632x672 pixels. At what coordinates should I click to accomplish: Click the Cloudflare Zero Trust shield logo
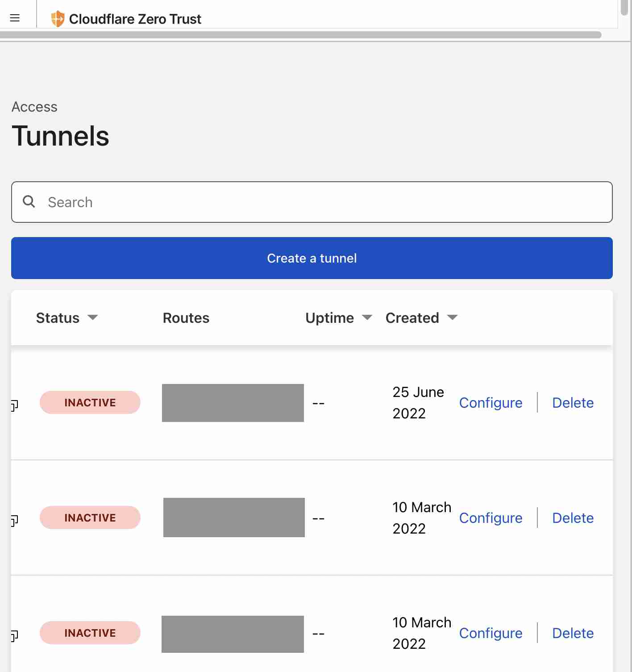point(58,19)
